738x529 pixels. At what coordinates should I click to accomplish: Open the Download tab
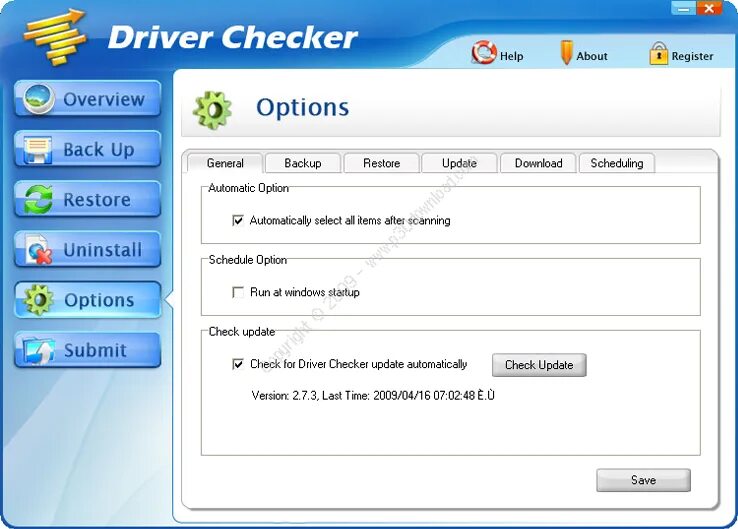tap(538, 163)
